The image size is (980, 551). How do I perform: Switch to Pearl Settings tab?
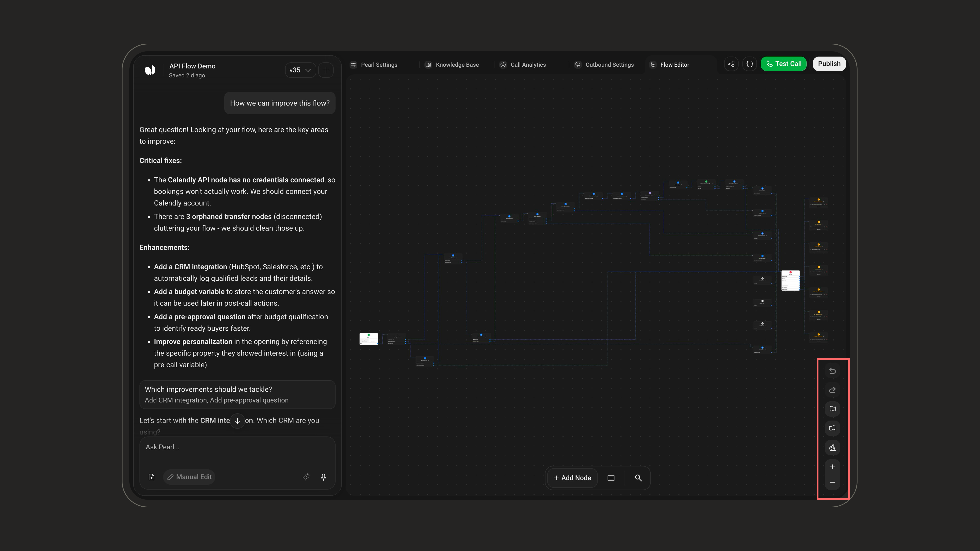coord(374,65)
